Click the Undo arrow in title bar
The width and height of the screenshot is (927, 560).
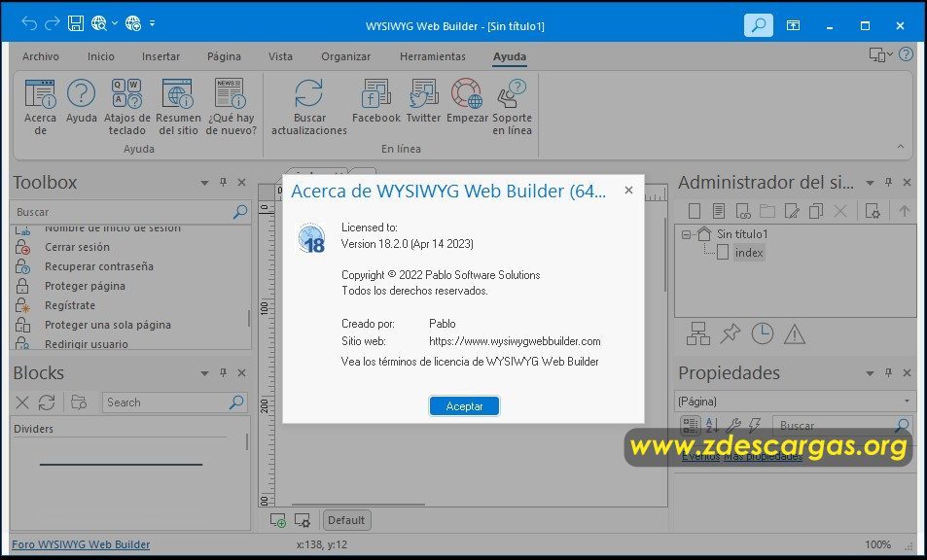click(x=29, y=23)
